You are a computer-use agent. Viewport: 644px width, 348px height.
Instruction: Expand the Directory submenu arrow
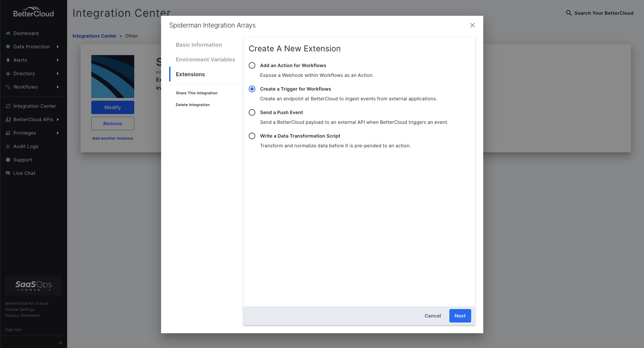(58, 73)
